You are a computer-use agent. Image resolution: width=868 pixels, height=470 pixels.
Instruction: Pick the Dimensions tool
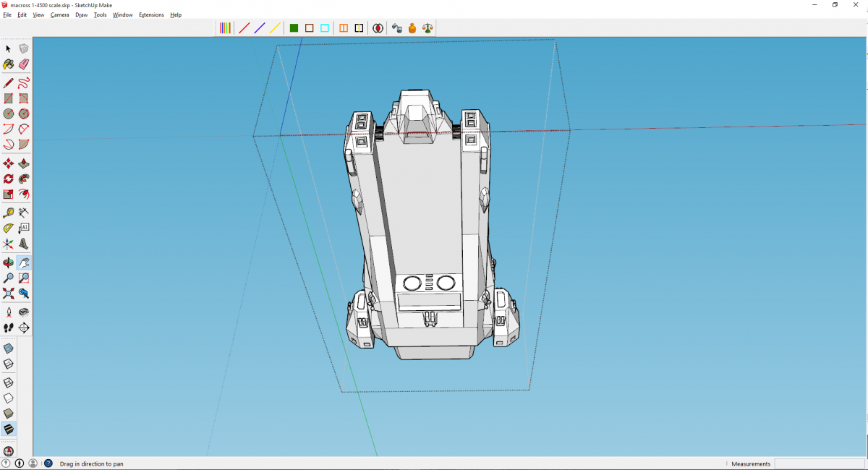coord(24,213)
